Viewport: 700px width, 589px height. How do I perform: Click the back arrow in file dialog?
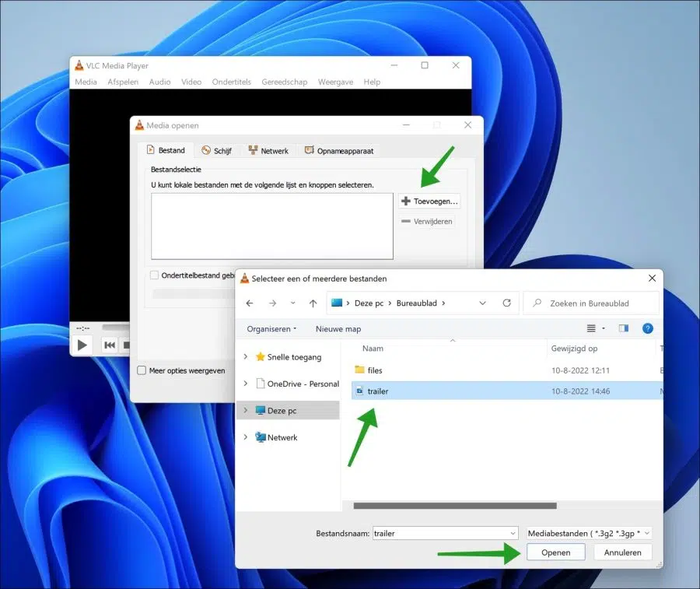coord(250,303)
